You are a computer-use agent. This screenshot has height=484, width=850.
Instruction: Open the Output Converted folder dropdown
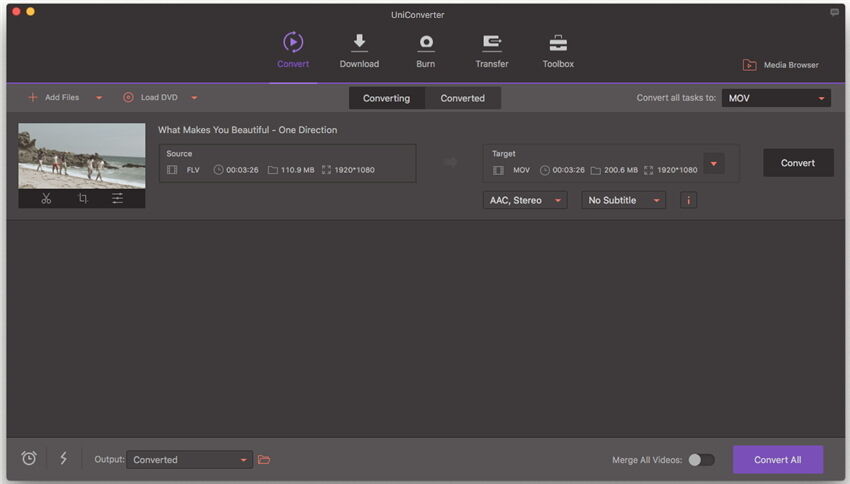189,460
